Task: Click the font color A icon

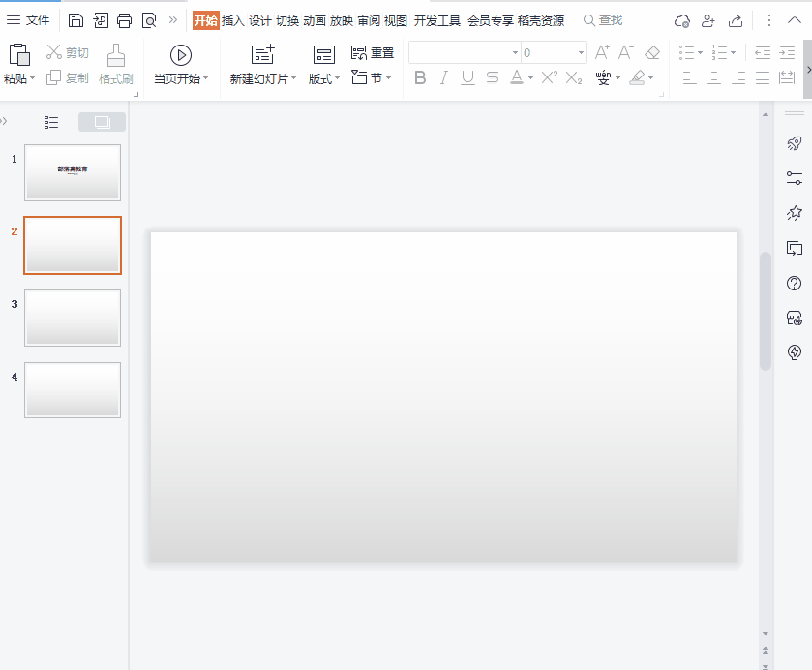Action: 516,77
